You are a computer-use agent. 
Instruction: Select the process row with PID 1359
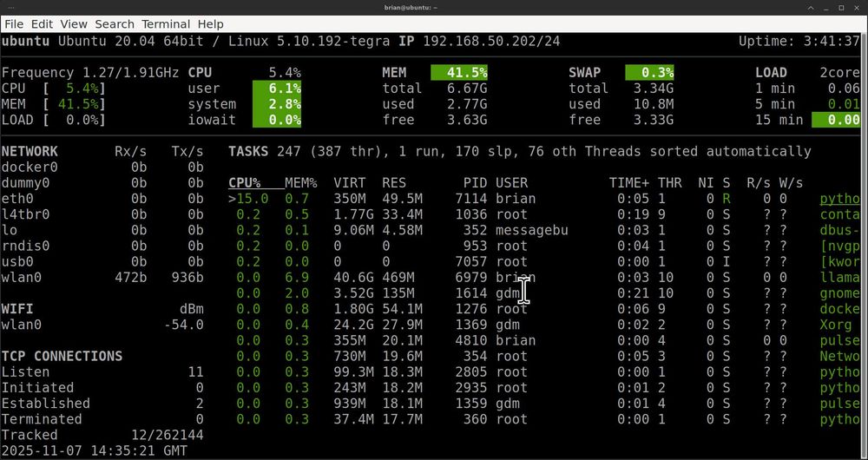(544, 404)
